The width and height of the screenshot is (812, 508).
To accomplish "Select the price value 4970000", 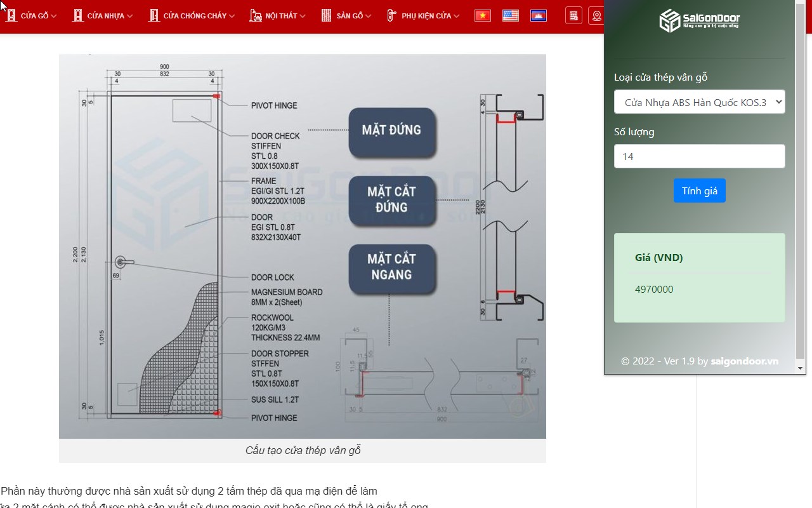I will click(x=654, y=290).
